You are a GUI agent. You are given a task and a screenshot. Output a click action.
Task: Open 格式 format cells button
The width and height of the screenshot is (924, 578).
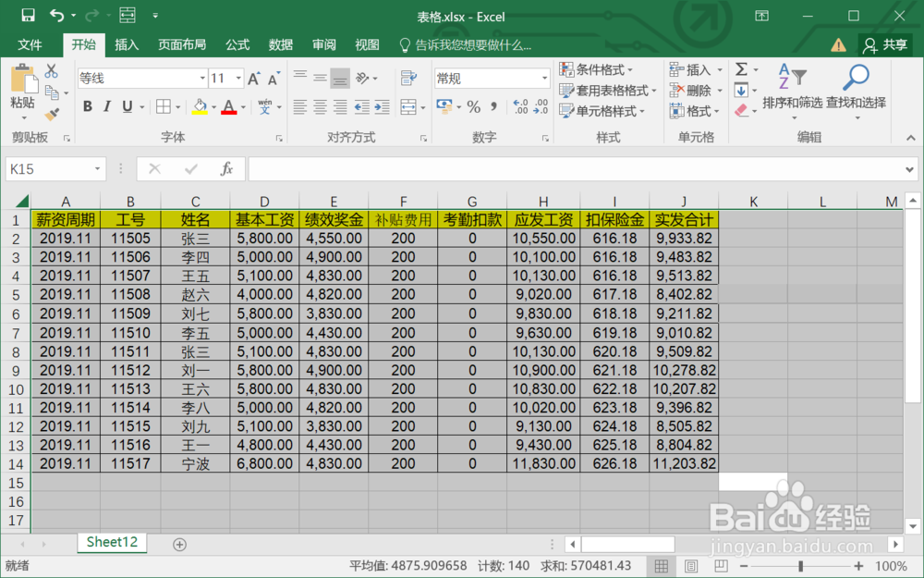coord(696,111)
